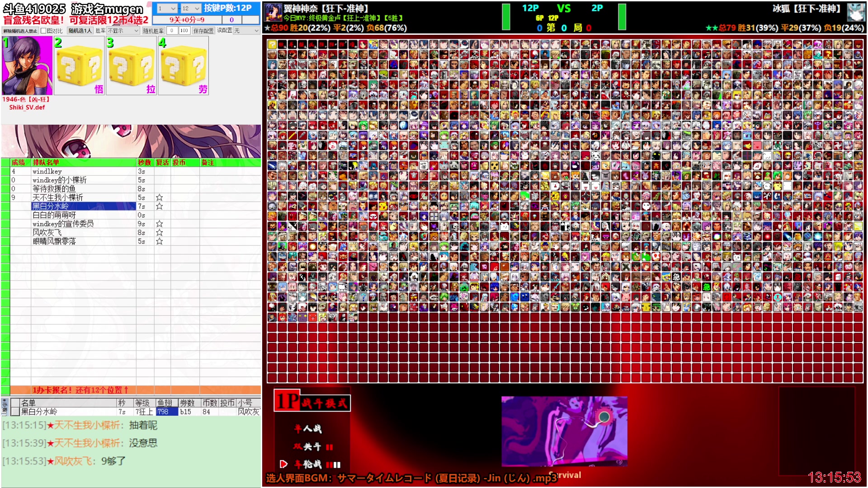Click the 随机选1人 button
The height and width of the screenshot is (488, 868).
(80, 31)
